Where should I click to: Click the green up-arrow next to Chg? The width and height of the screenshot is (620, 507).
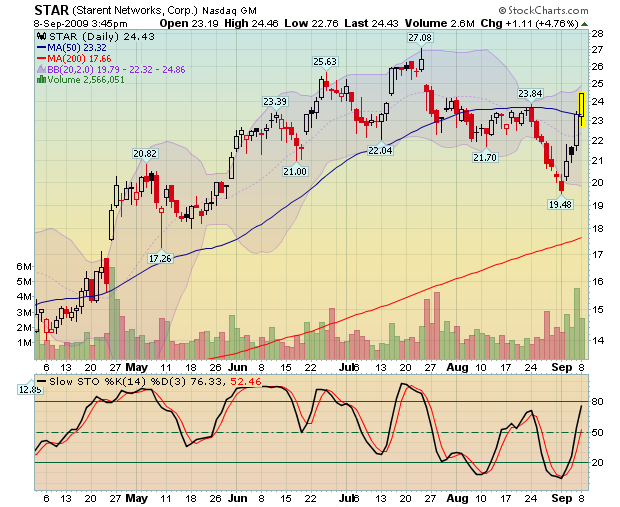click(x=584, y=24)
